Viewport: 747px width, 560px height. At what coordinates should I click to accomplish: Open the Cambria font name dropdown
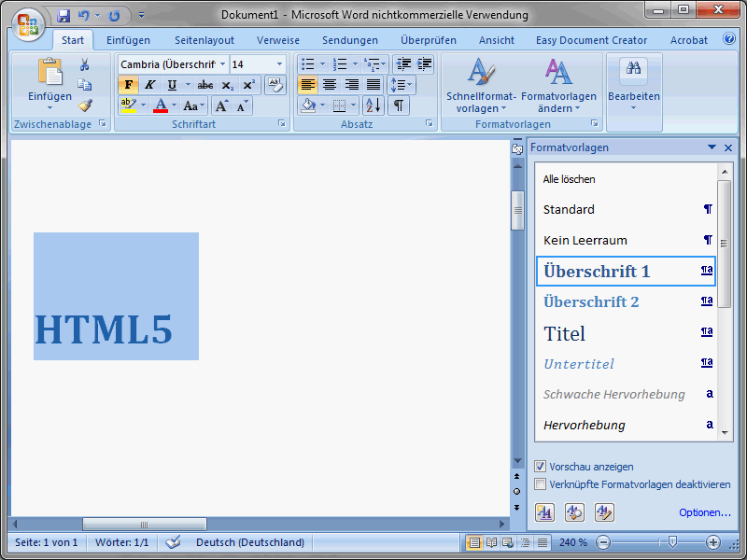pos(222,63)
